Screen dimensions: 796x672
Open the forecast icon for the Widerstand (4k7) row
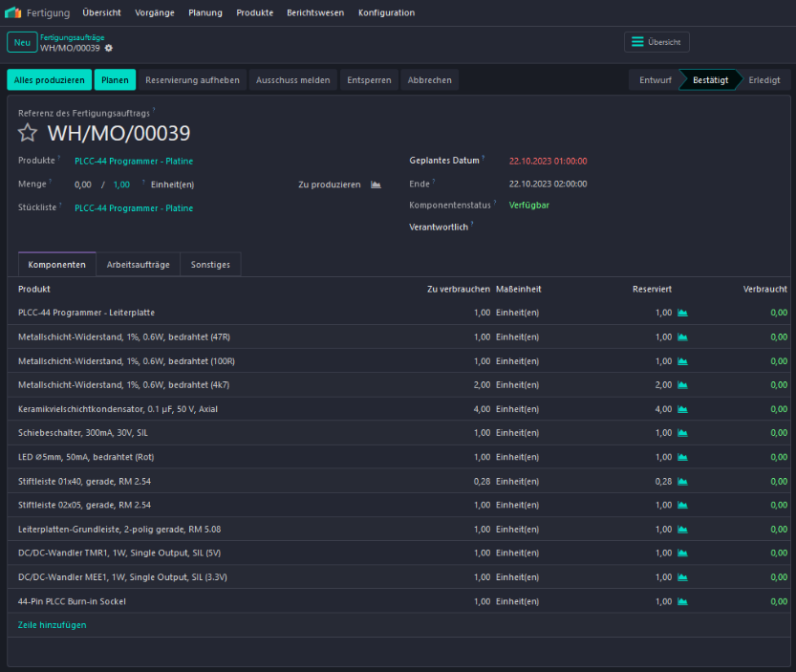pyautogui.click(x=683, y=385)
